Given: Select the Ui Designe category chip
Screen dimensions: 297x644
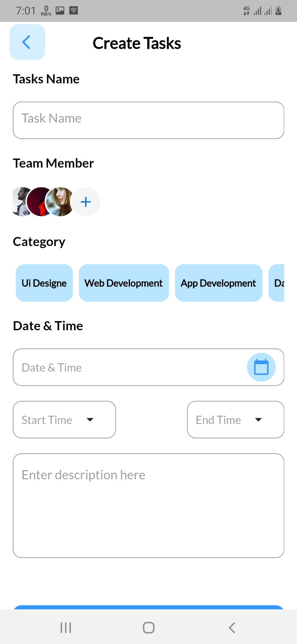Looking at the screenshot, I should point(44,283).
